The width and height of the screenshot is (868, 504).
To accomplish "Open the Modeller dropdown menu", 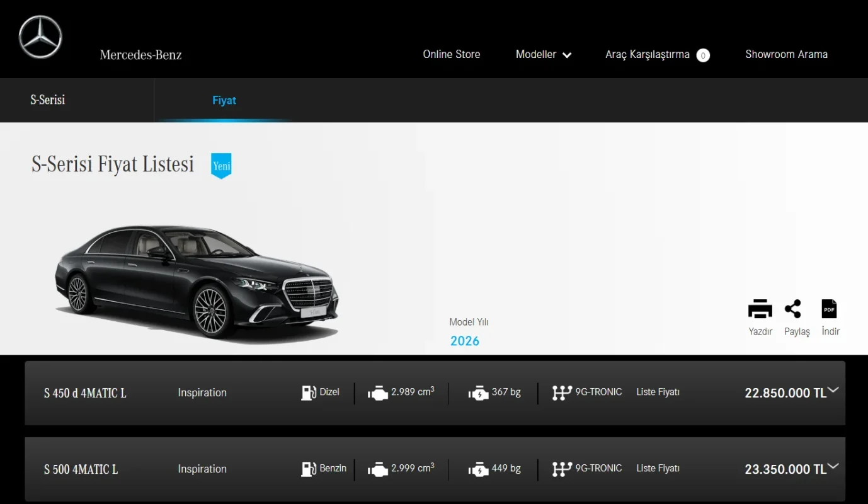I will point(544,54).
